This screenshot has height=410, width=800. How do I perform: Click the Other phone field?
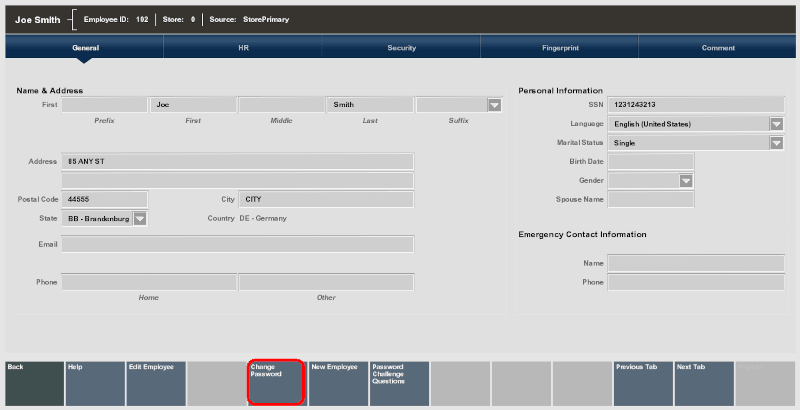[x=327, y=282]
